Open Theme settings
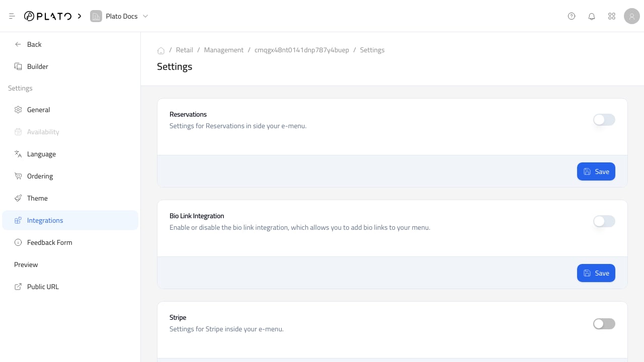 click(70, 198)
